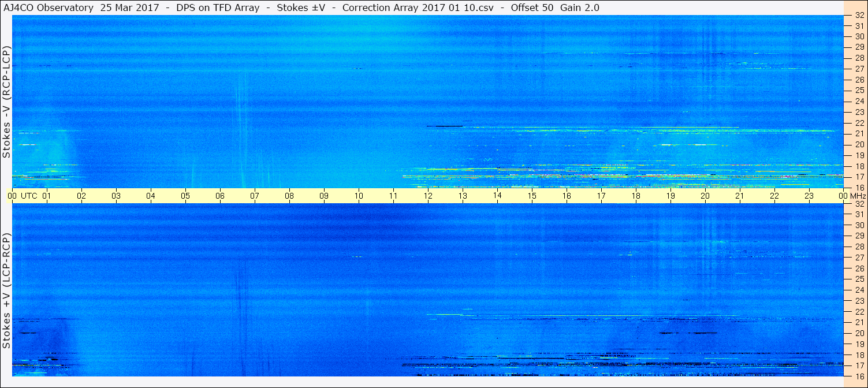Click the 13 hour label on the UTC axis
The height and width of the screenshot is (388, 868).
pyautogui.click(x=463, y=196)
